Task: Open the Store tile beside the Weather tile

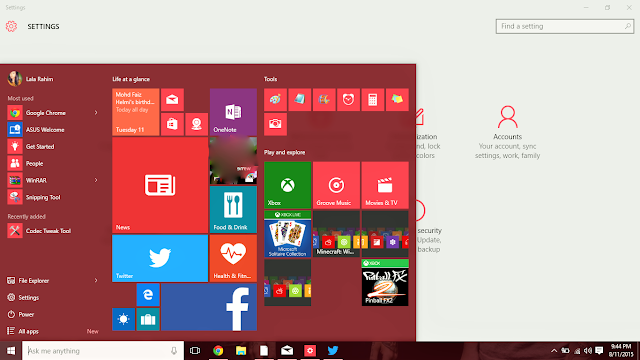Action: (x=148, y=319)
